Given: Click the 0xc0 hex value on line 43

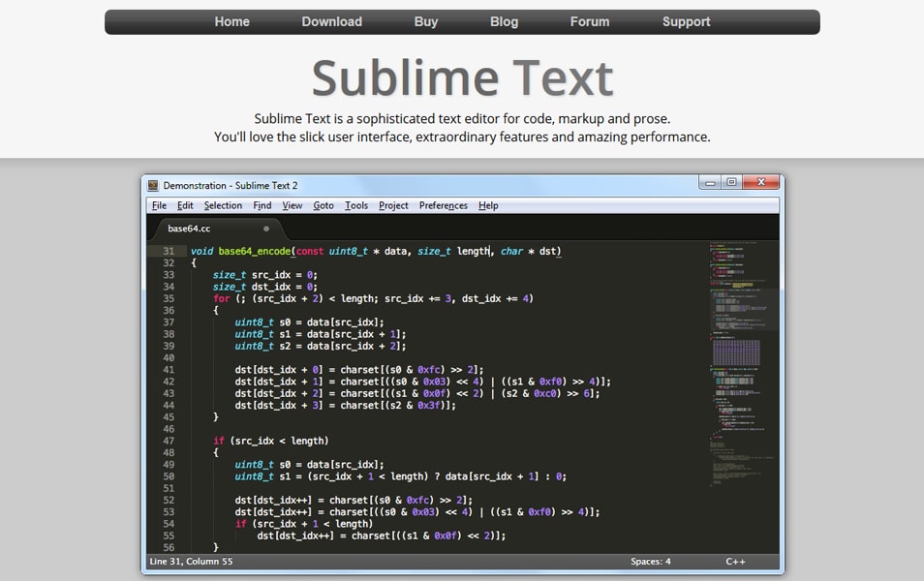Looking at the screenshot, I should pyautogui.click(x=545, y=393).
